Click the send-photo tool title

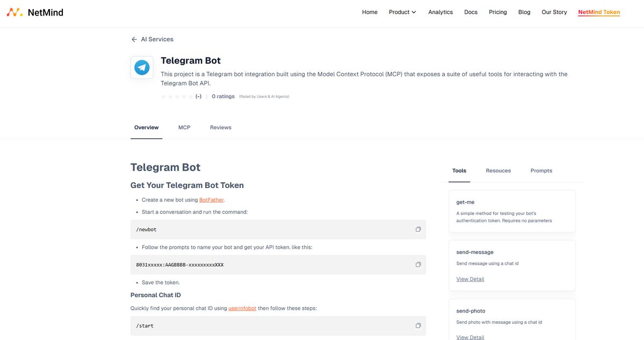tap(471, 311)
